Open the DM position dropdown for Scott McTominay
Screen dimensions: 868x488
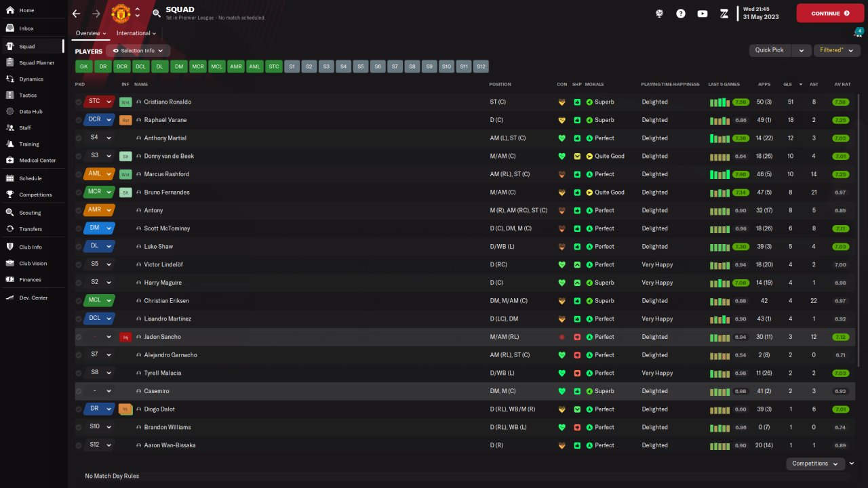[100, 228]
